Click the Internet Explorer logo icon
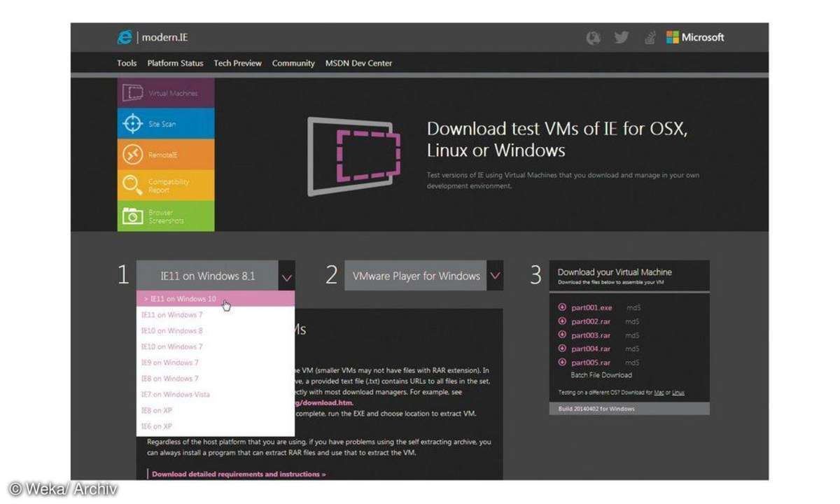The height and width of the screenshot is (504, 840). coord(125,37)
